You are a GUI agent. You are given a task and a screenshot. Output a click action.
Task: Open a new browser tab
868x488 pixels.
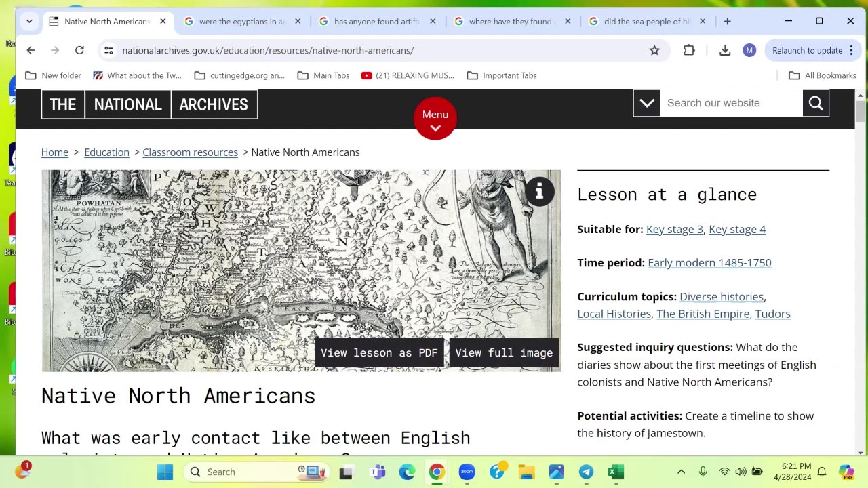tap(727, 21)
